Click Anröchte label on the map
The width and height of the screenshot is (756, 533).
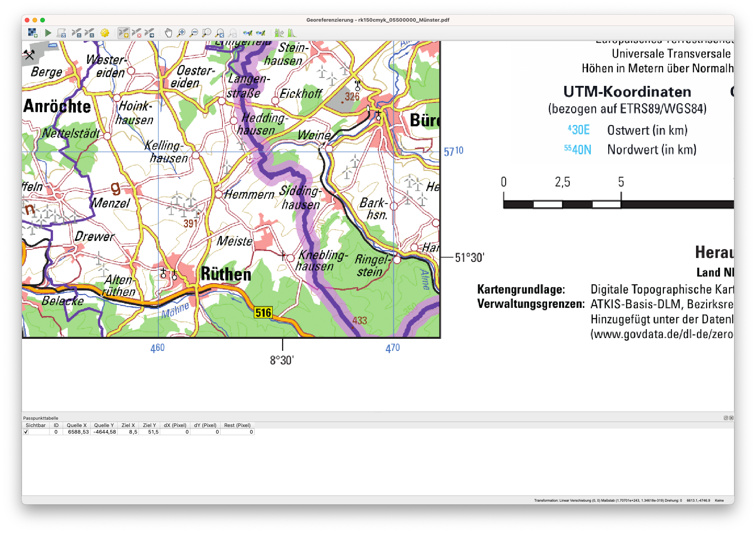coord(57,106)
